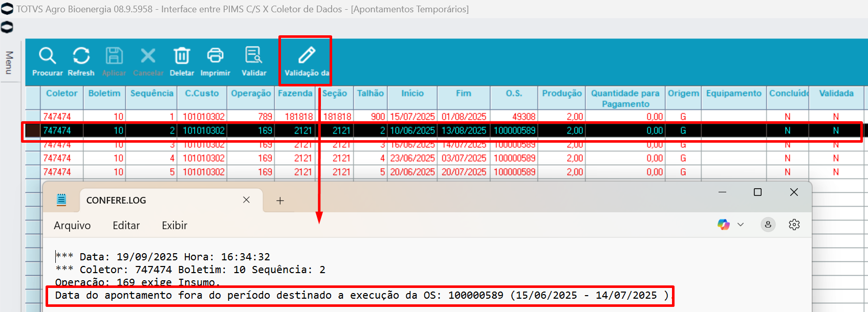Maximize the Notepad window
Image resolution: width=868 pixels, height=312 pixels.
pos(757,192)
